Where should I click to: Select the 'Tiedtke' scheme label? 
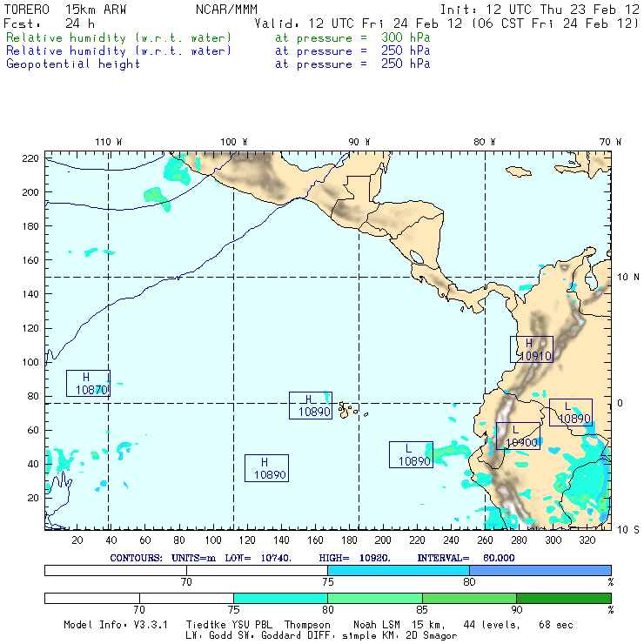(x=206, y=625)
